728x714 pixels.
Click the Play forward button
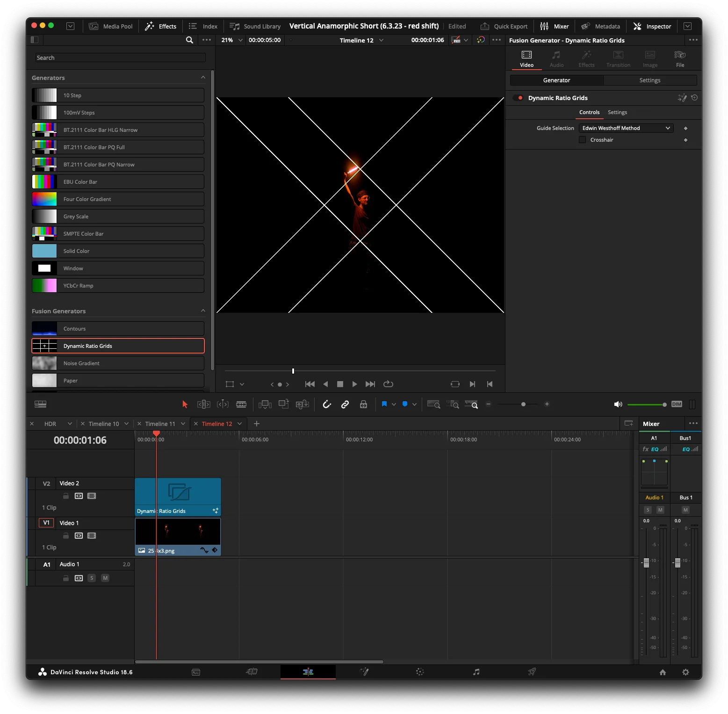tap(354, 384)
